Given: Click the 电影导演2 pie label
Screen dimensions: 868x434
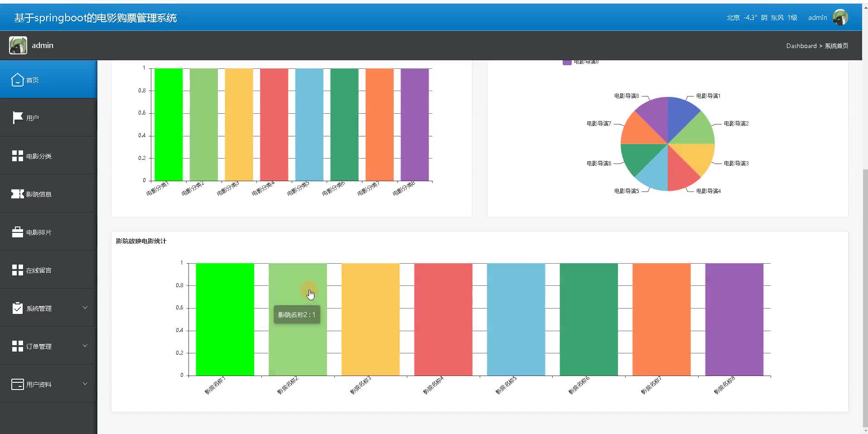Looking at the screenshot, I should tap(736, 123).
